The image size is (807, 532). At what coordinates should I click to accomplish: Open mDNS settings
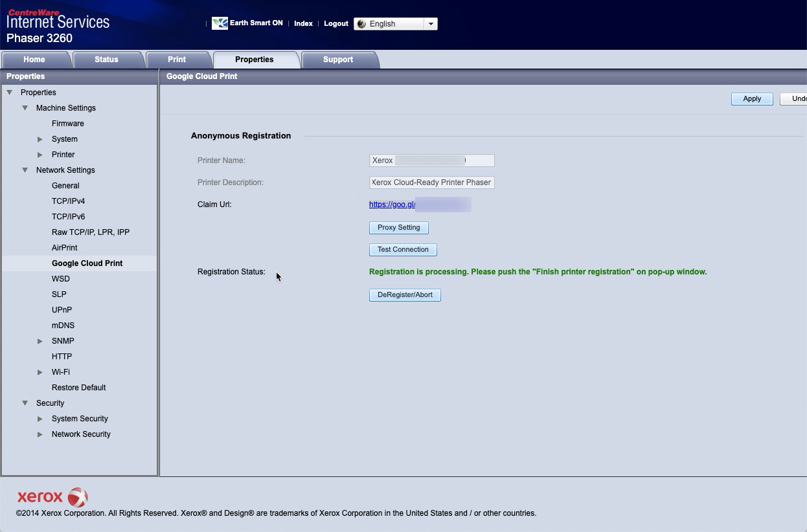click(x=63, y=326)
